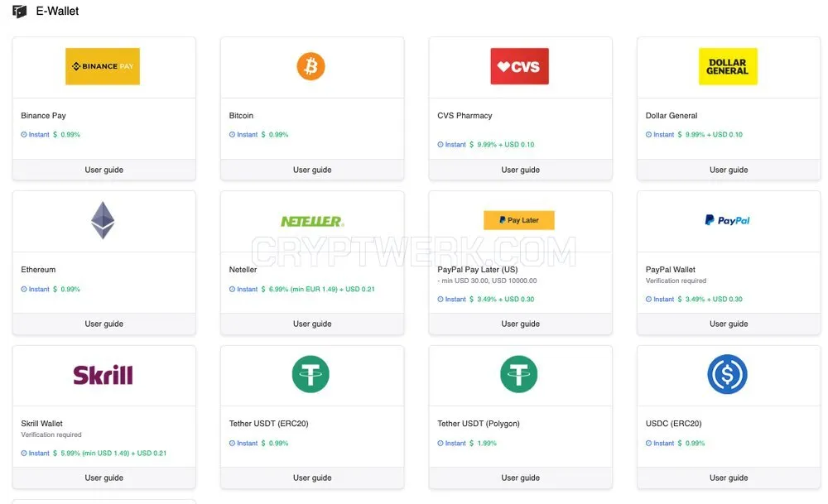Click the Tether icon for USDT Polygon

point(518,374)
